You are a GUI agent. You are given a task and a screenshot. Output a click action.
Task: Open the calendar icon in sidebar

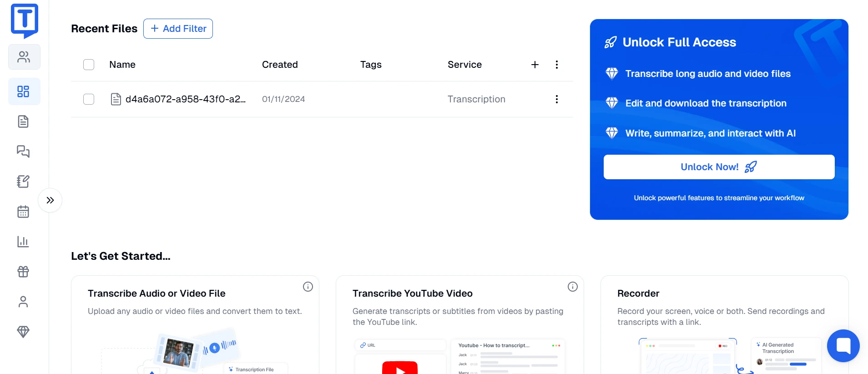tap(23, 212)
